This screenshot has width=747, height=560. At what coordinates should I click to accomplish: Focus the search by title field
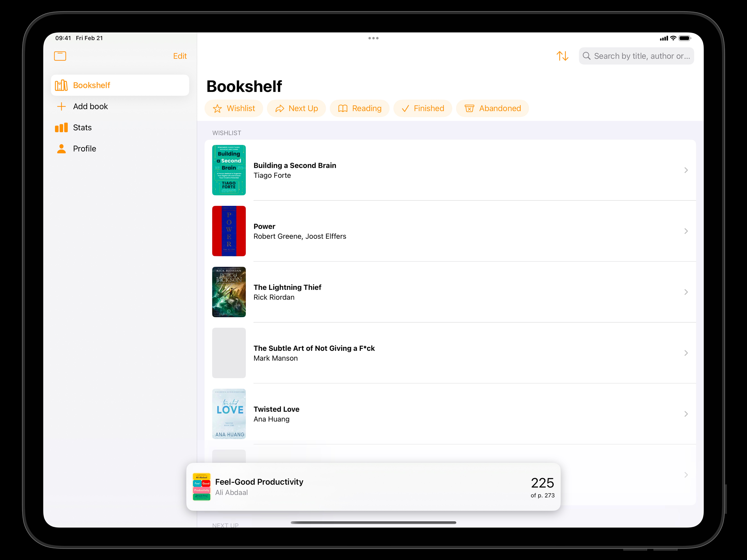636,56
